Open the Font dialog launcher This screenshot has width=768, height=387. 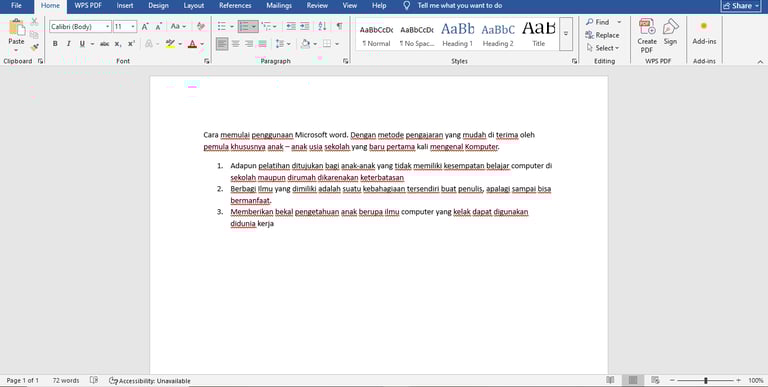coord(207,61)
